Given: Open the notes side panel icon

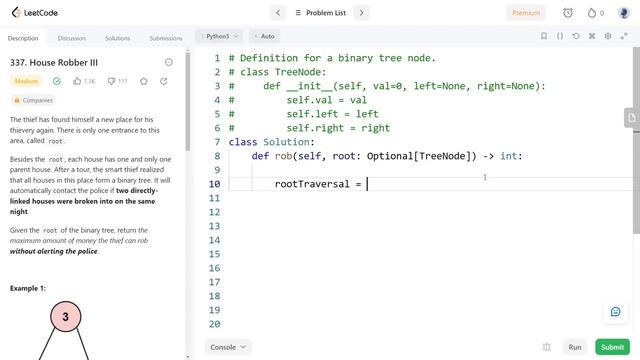Looking at the screenshot, I should pos(631,118).
